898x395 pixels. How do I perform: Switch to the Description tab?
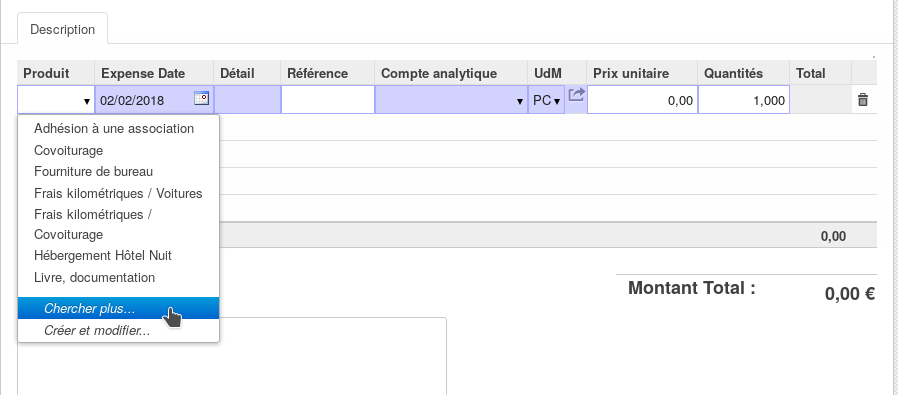62,29
